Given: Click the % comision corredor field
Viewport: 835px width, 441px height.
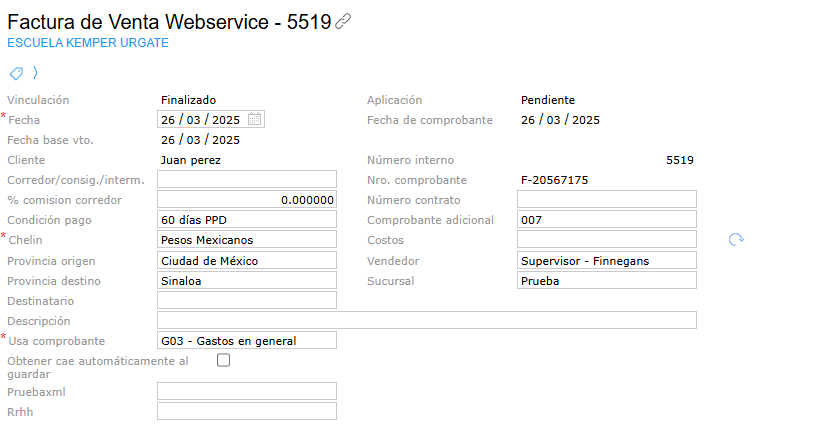Looking at the screenshot, I should (x=246, y=200).
